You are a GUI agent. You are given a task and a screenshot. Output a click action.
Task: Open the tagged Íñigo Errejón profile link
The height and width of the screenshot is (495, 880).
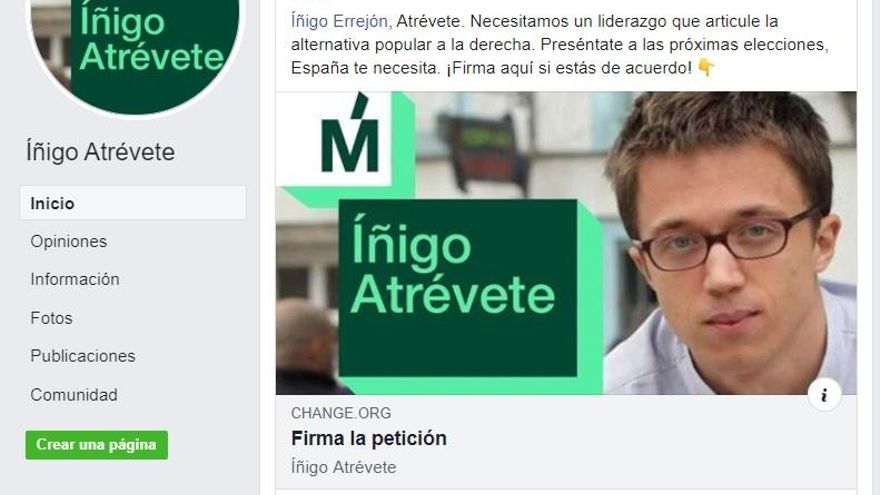pos(339,21)
